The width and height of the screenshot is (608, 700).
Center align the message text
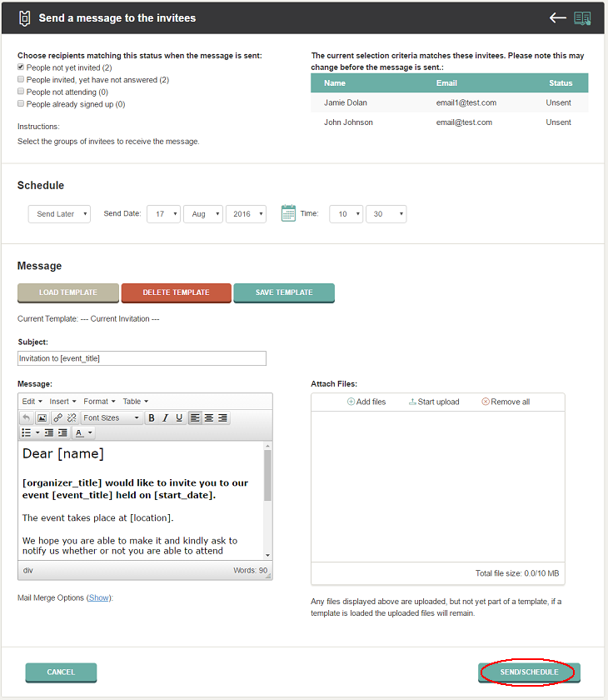pos(209,417)
